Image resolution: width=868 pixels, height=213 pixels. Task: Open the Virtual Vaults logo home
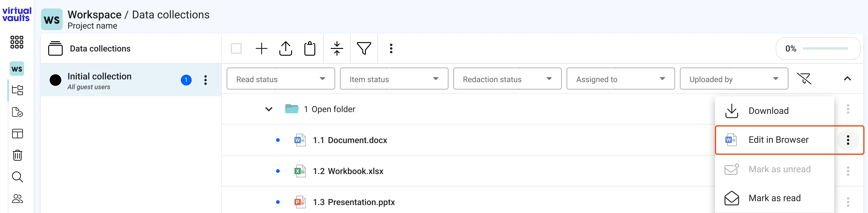17,14
